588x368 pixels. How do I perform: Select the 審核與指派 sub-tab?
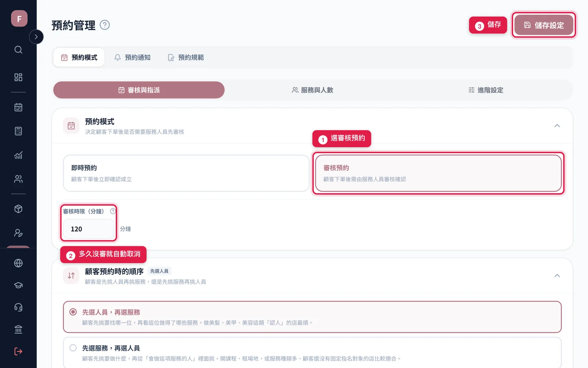click(139, 90)
